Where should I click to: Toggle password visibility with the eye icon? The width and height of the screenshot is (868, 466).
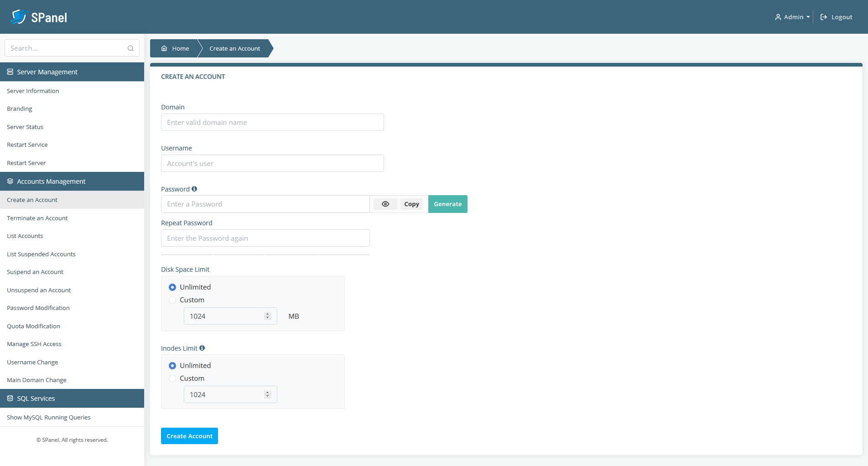pyautogui.click(x=385, y=204)
